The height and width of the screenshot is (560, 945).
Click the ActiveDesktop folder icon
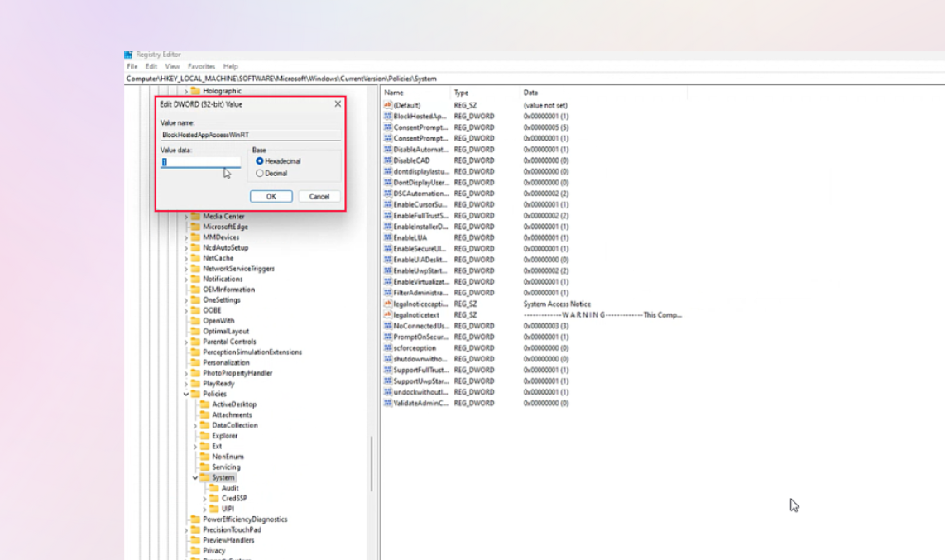[205, 404]
